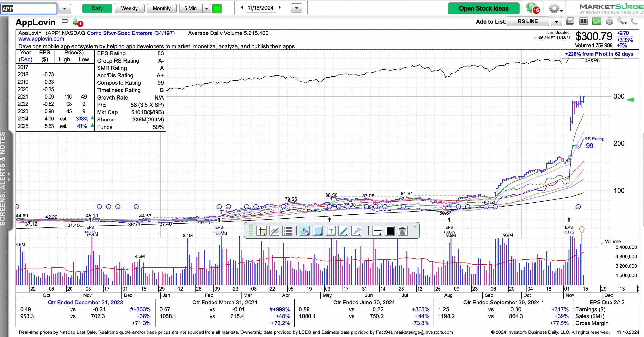Click the Volume legend label
Image resolution: width=644 pixels, height=337 pixels.
coord(612,242)
